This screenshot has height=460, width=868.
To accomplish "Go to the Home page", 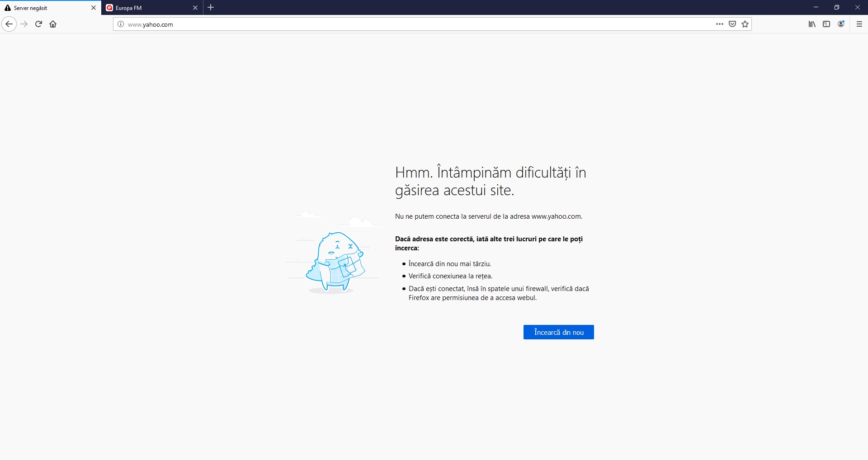I will pos(53,24).
